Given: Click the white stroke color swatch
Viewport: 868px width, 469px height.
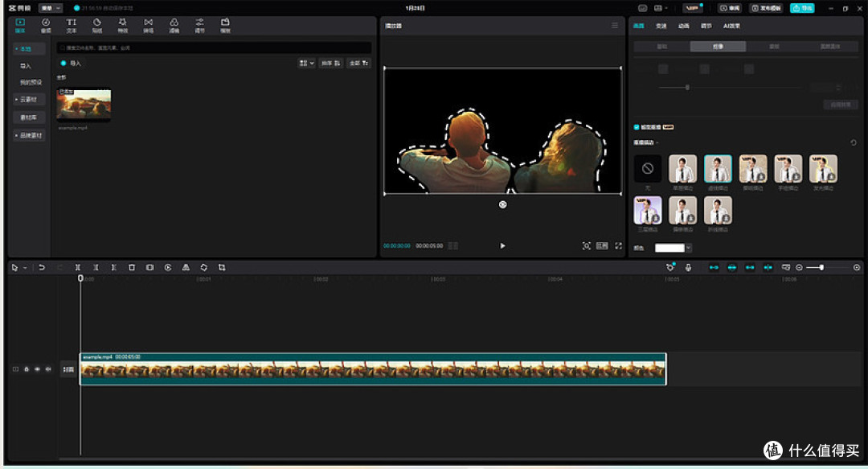Looking at the screenshot, I should pyautogui.click(x=669, y=248).
